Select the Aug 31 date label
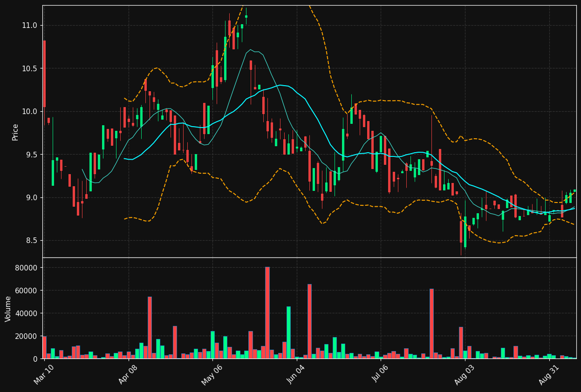 tap(549, 374)
